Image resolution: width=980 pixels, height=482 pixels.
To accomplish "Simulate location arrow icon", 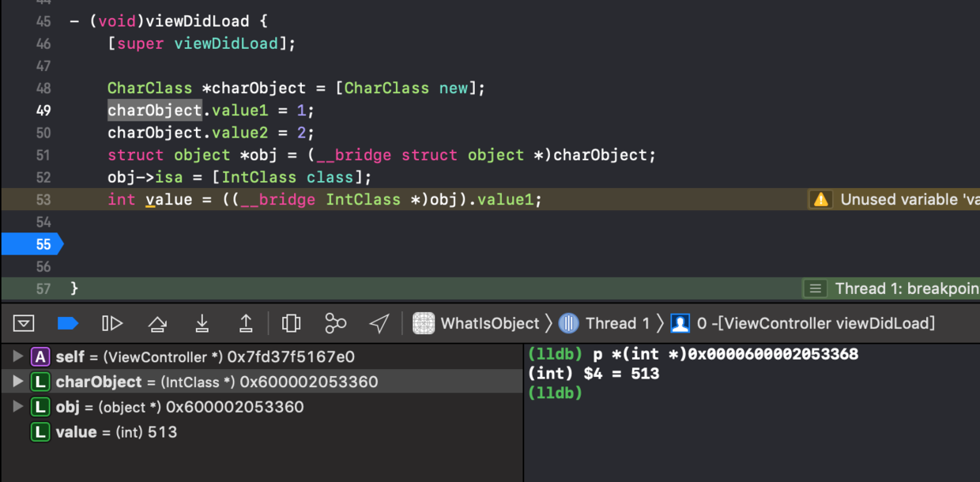I will click(x=379, y=323).
